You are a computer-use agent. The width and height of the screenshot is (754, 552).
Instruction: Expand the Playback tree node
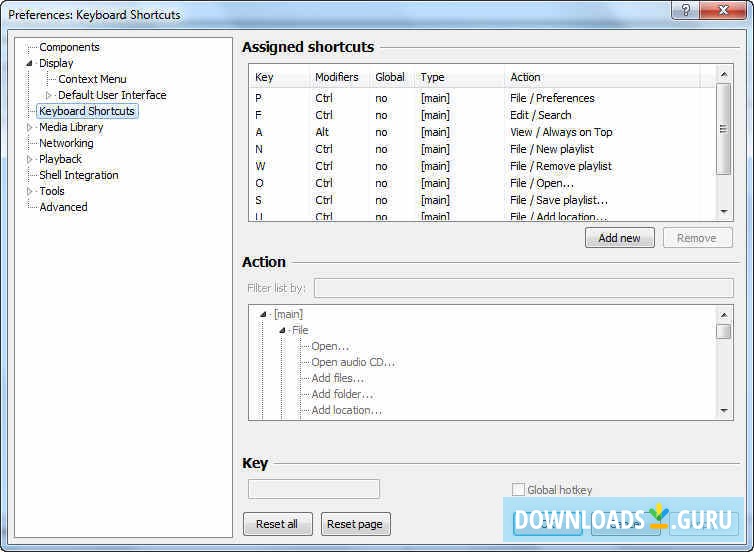[29, 159]
